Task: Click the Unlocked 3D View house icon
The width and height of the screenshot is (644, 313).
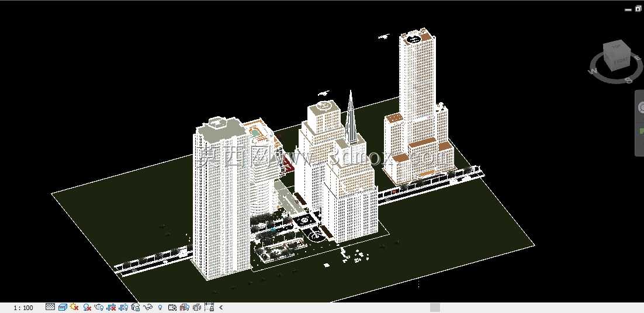Action: (135, 307)
